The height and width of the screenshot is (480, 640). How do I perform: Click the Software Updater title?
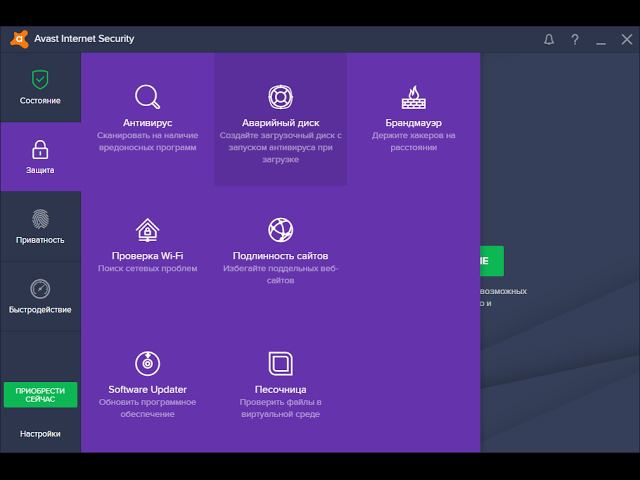147,389
